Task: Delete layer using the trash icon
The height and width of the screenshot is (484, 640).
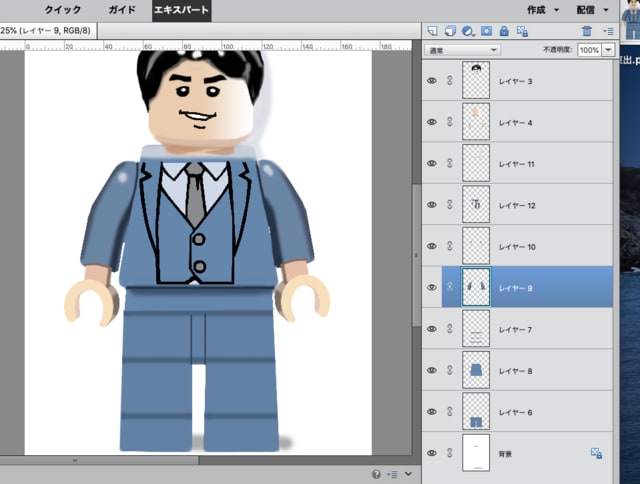Action: pyautogui.click(x=587, y=31)
